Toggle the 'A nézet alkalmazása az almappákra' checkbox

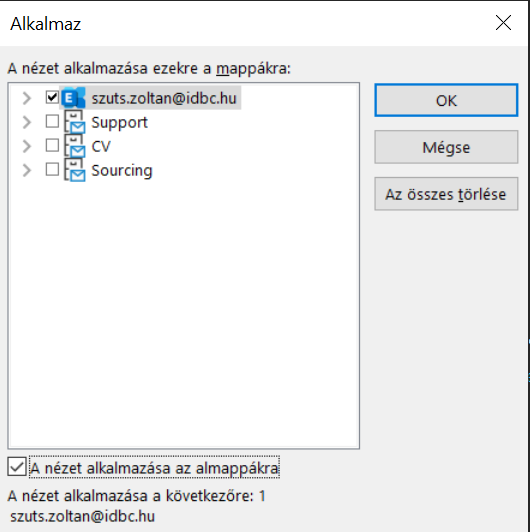click(17, 467)
